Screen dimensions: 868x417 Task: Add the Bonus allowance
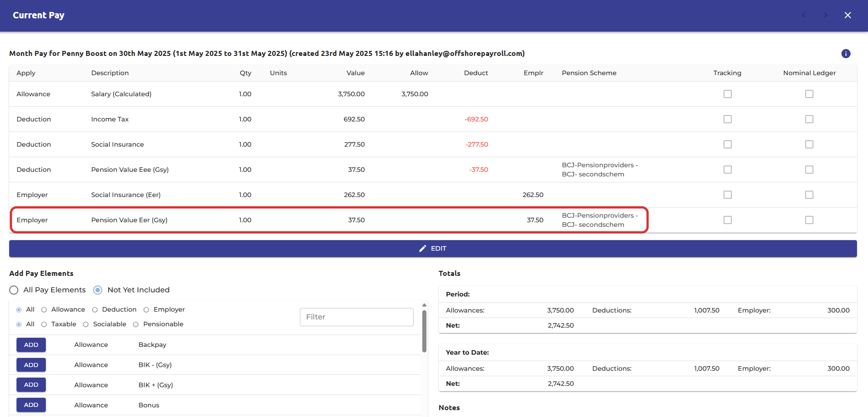[x=31, y=405]
